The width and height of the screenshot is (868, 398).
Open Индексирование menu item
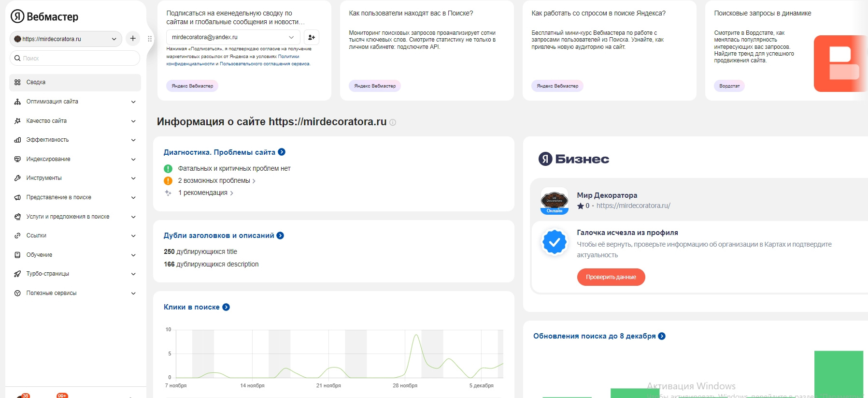coord(75,159)
